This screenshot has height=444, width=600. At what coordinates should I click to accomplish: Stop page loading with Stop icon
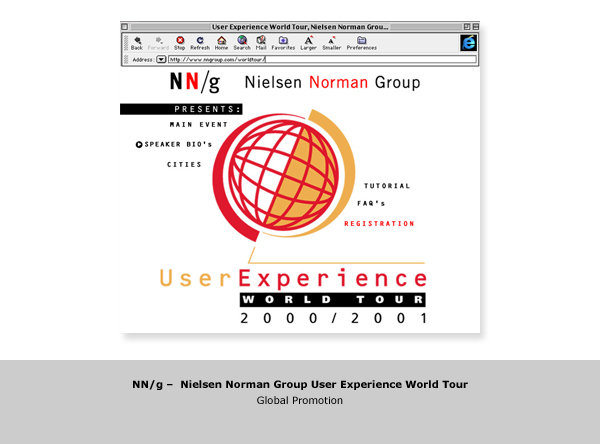click(x=179, y=43)
